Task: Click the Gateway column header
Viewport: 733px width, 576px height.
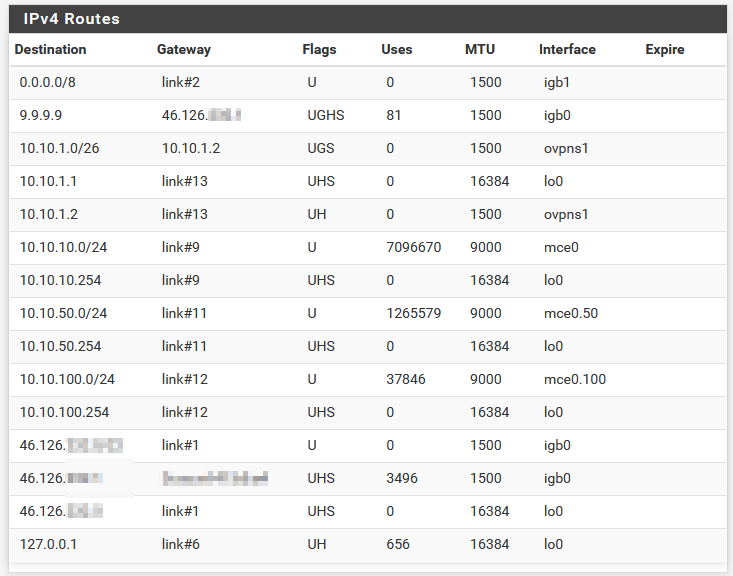Action: pyautogui.click(x=184, y=50)
